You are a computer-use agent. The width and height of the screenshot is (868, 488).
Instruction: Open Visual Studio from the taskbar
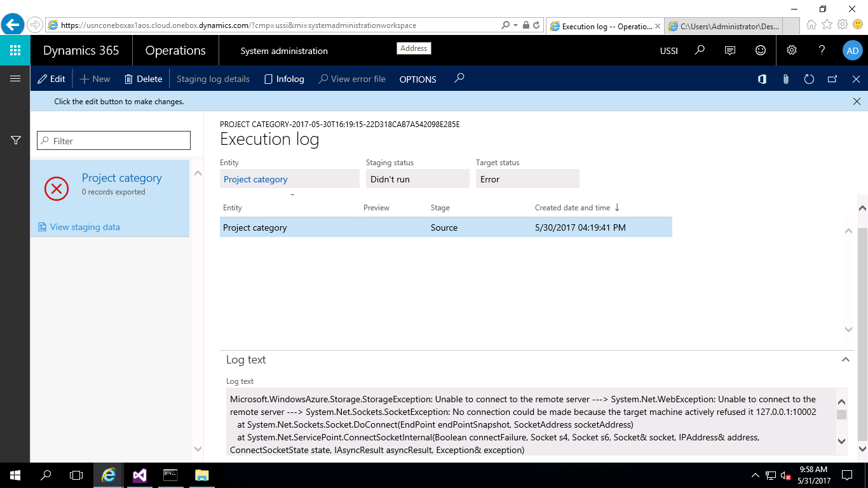coord(140,475)
